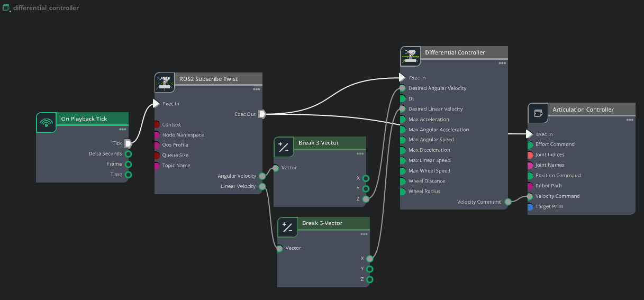Open the upper Break 3-Vector options dots

[360, 153]
